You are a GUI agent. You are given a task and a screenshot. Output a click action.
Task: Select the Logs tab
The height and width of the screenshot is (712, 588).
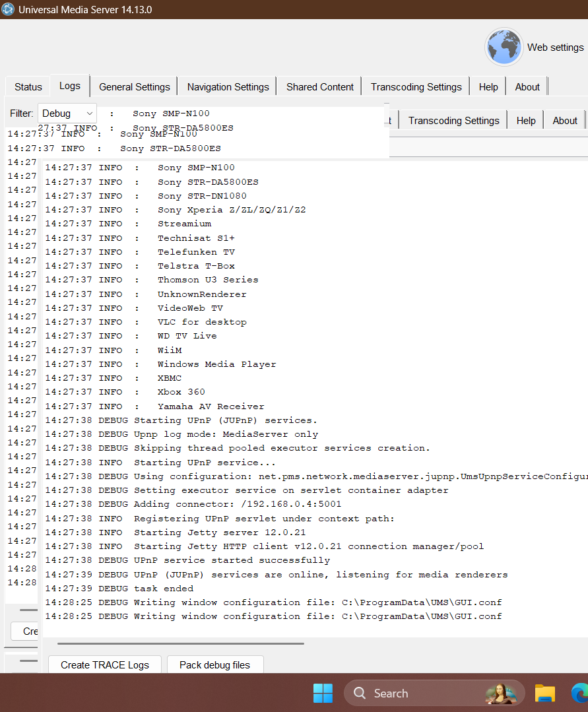pos(70,86)
